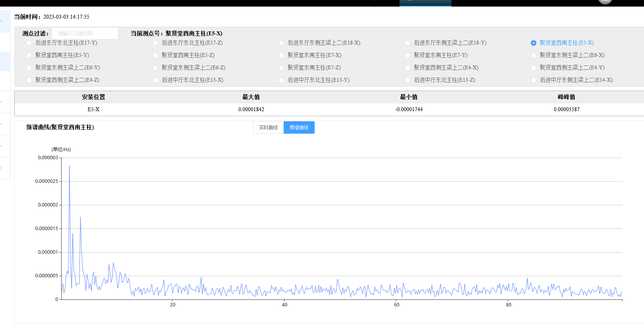Pick 聚贤堂西侧主梁上二(E4-Y) measuring point

(534, 68)
